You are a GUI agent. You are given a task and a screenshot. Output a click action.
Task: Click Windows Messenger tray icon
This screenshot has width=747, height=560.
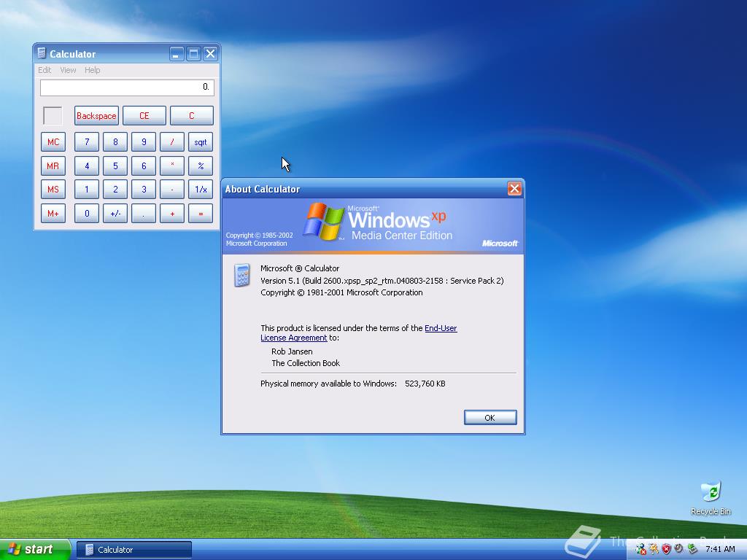[x=640, y=550]
